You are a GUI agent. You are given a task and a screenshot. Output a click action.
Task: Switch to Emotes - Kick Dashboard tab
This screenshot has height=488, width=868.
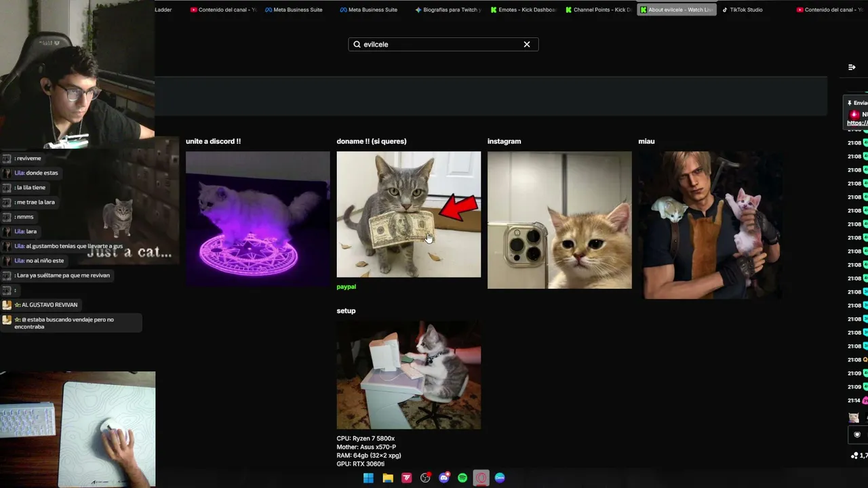522,9
